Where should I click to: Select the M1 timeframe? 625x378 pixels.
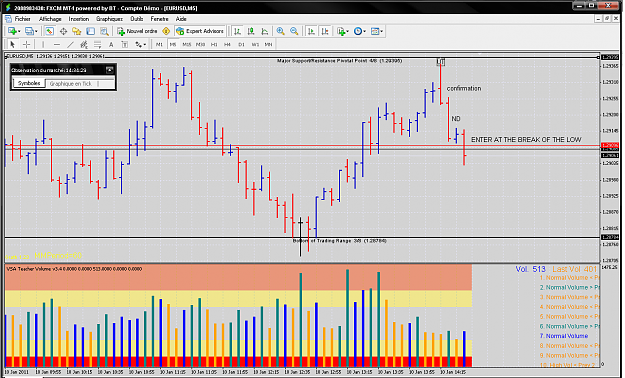(159, 45)
